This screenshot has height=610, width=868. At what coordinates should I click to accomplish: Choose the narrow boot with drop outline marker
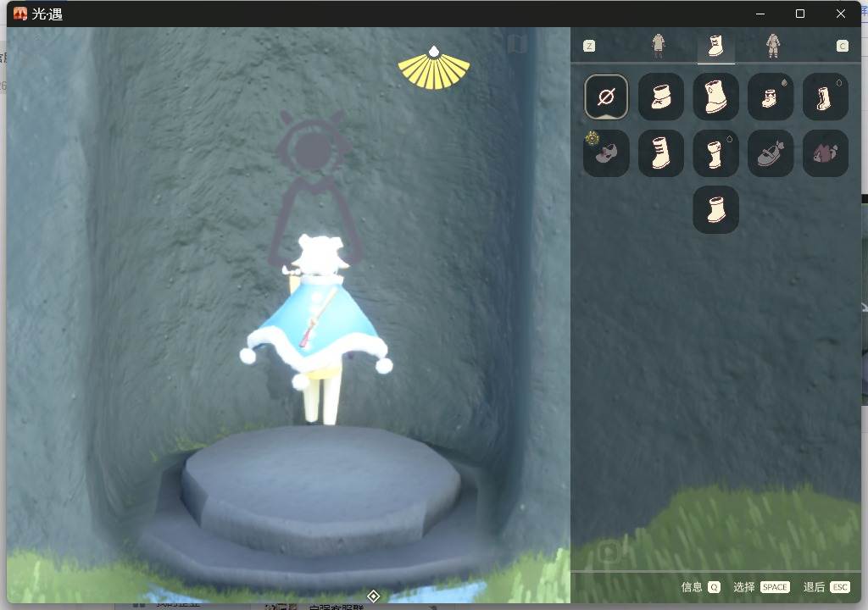715,153
